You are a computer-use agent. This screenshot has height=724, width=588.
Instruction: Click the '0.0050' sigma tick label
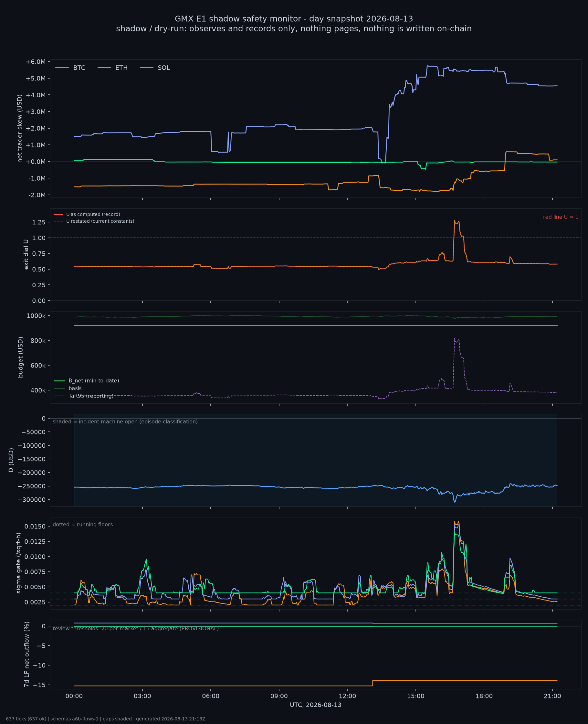(35, 587)
